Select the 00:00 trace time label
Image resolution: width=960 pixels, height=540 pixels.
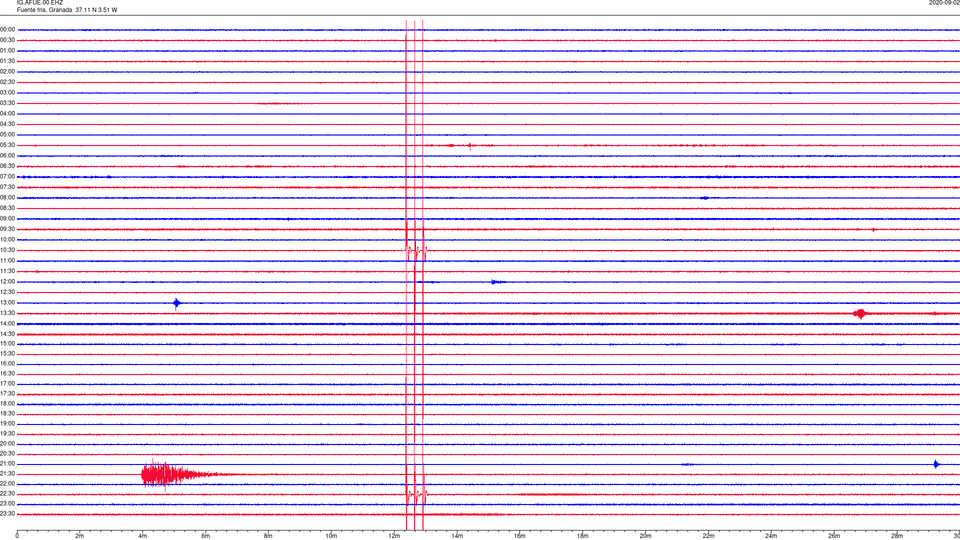click(8, 29)
